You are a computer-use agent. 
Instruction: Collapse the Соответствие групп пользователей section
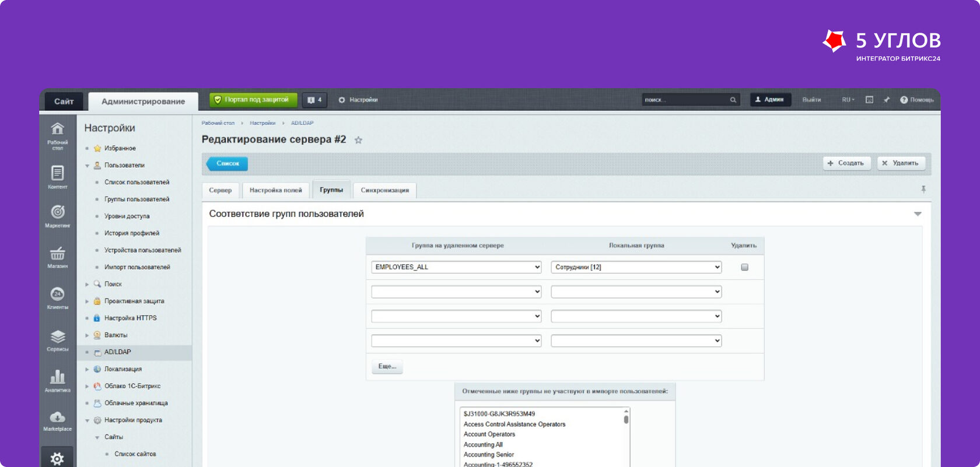point(918,214)
